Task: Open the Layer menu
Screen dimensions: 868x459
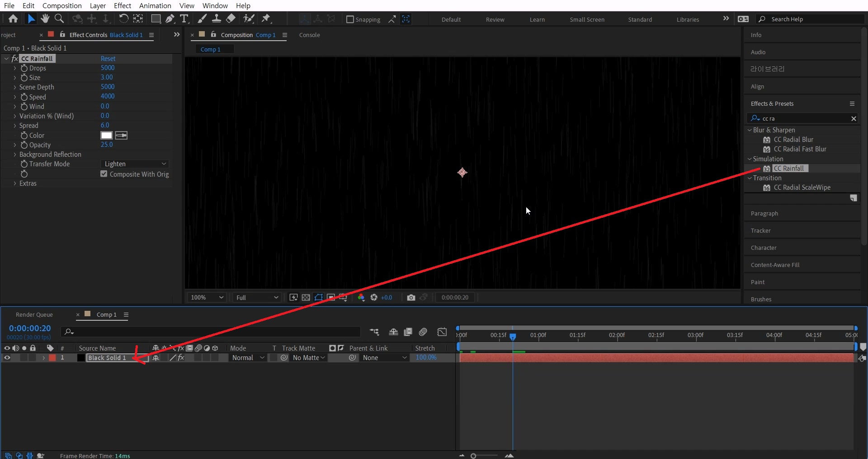Action: [98, 5]
